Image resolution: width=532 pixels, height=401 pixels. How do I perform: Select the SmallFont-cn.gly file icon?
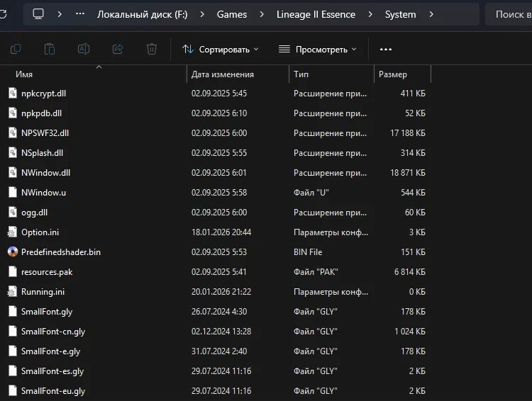point(13,331)
